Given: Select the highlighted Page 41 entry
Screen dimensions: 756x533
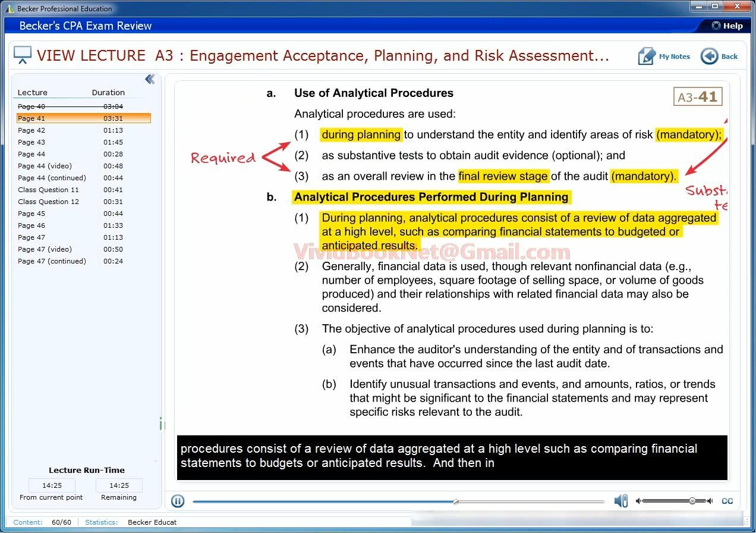Looking at the screenshot, I should 84,118.
